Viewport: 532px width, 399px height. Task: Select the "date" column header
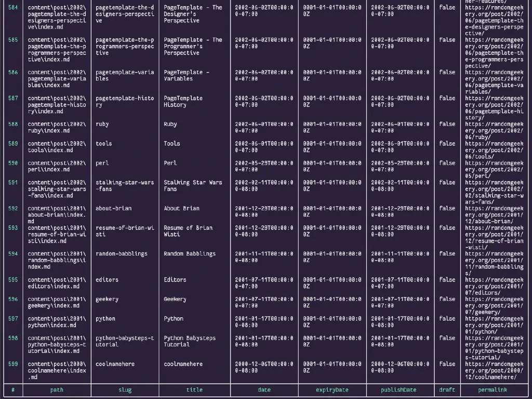264,390
